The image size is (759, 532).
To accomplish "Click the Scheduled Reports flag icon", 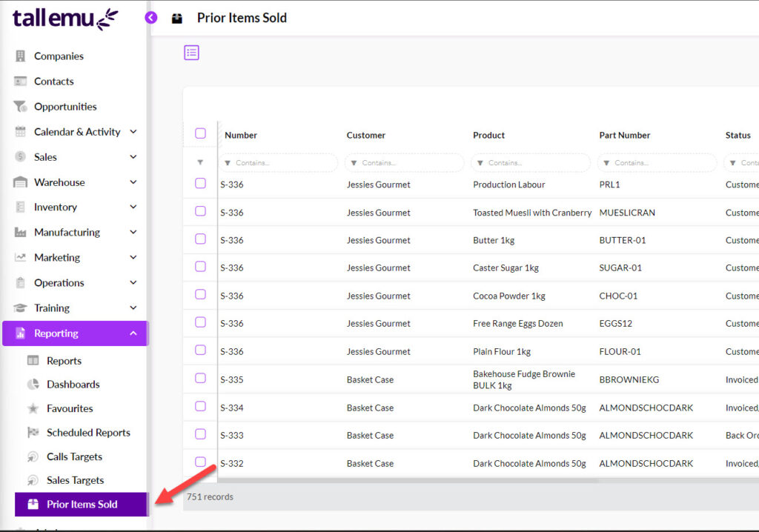I will [33, 433].
